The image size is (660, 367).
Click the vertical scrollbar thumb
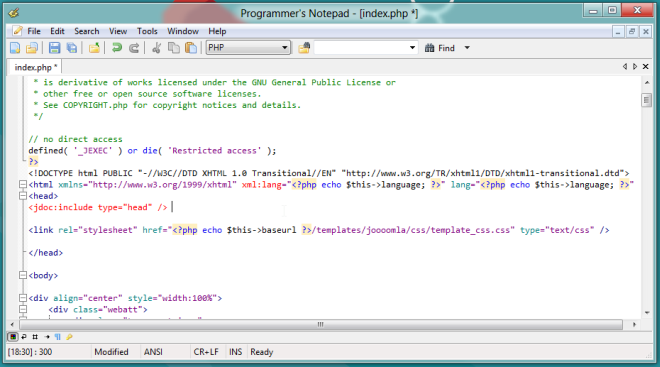click(x=647, y=100)
